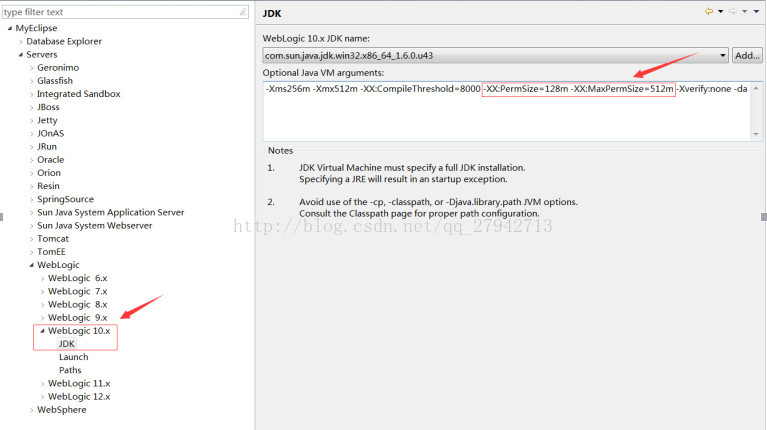
Task: Select the WebLogic parent tree item
Action: (x=58, y=265)
